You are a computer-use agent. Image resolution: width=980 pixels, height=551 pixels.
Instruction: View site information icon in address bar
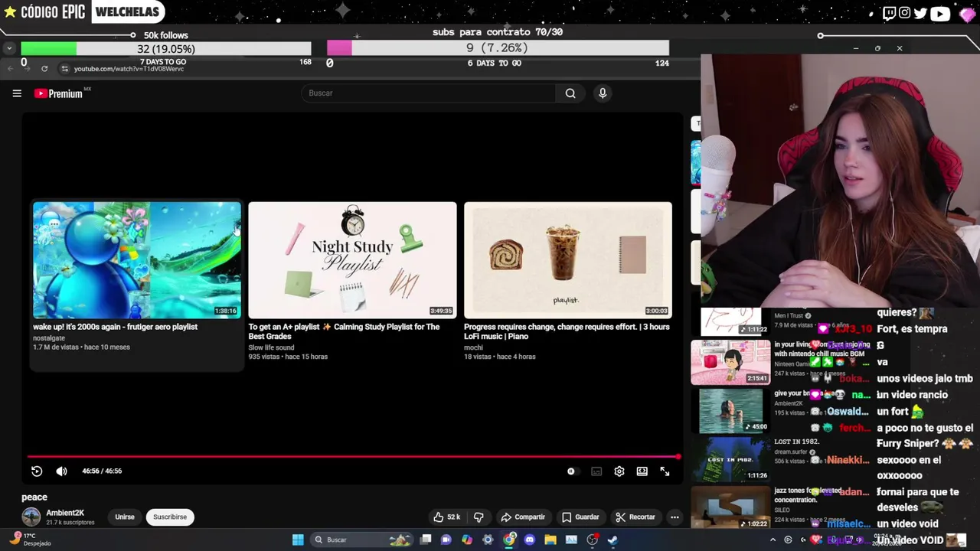pos(65,69)
